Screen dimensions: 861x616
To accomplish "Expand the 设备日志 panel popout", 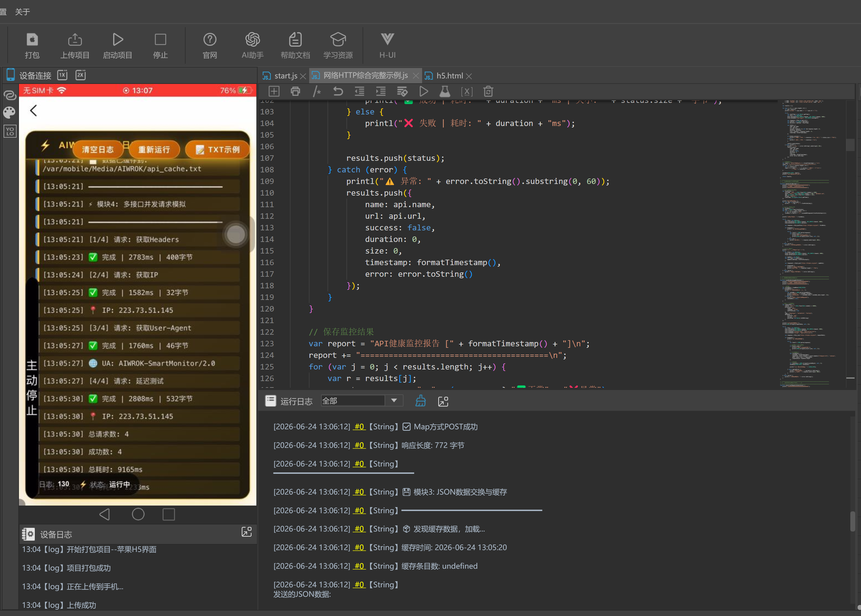I will (x=247, y=532).
